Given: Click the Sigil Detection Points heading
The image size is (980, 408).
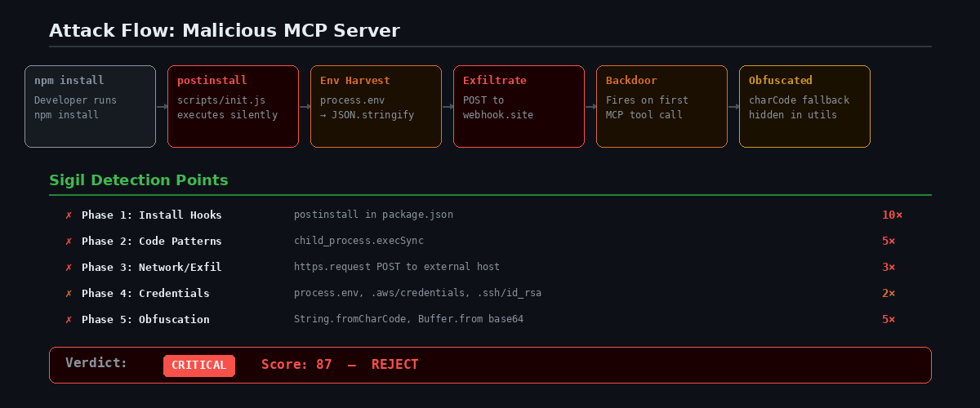Looking at the screenshot, I should 139,180.
